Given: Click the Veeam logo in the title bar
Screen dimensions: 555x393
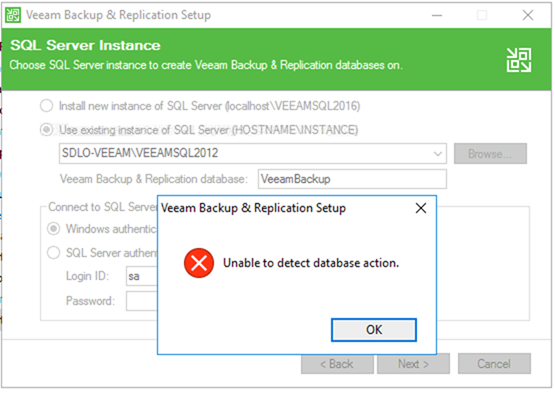Looking at the screenshot, I should click(x=13, y=15).
